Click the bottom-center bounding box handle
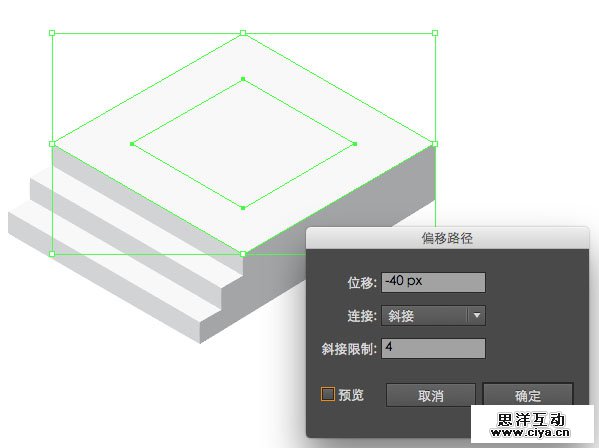 coord(243,254)
